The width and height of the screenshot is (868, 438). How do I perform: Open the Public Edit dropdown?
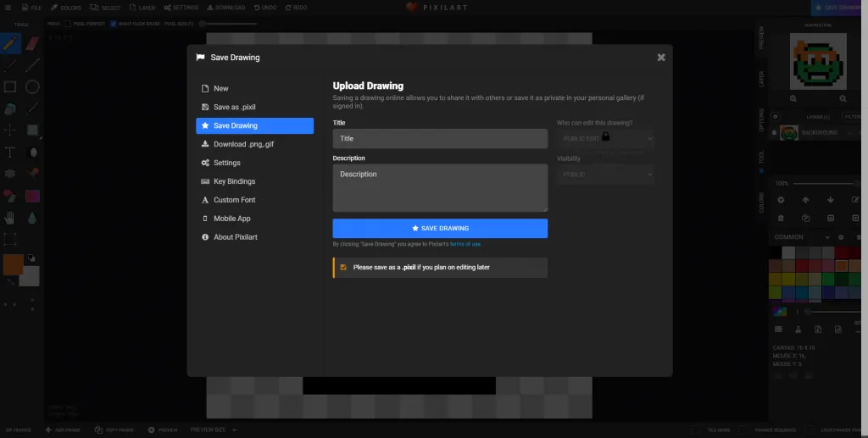(x=606, y=139)
